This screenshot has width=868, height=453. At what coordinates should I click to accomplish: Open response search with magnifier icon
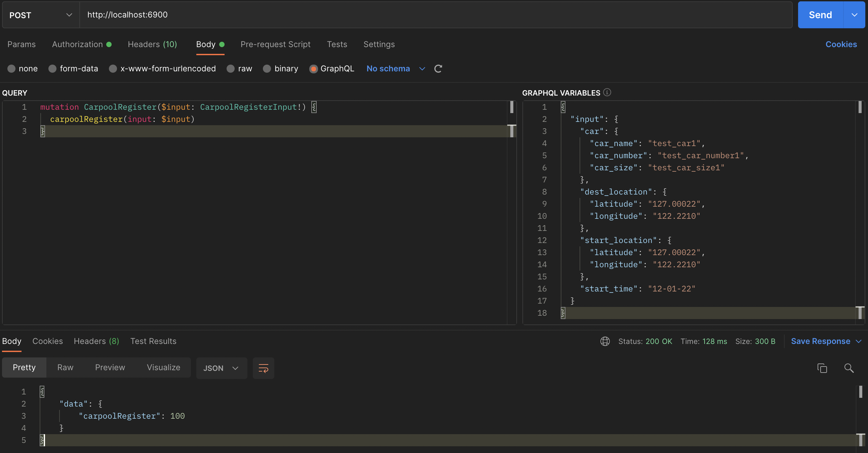[x=849, y=368]
